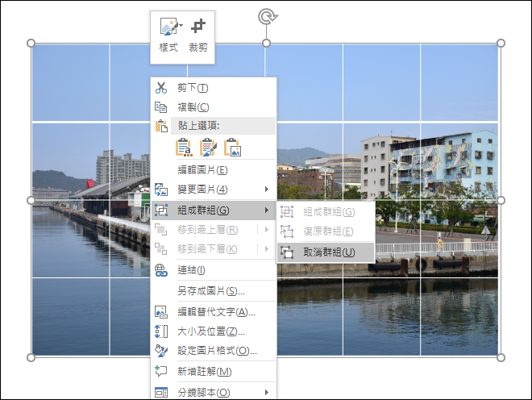The height and width of the screenshot is (400, 532).
Task: Click greyed 組成群組(G) in the submenu
Action: pyautogui.click(x=326, y=212)
